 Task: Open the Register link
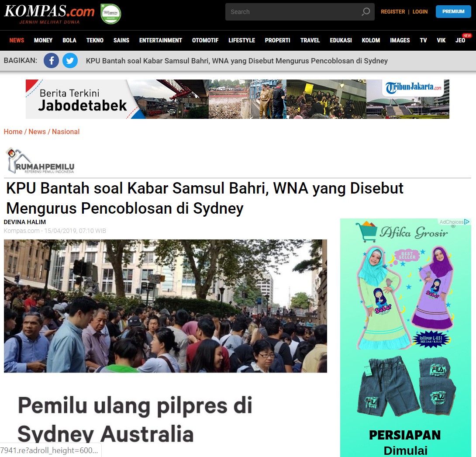click(393, 12)
